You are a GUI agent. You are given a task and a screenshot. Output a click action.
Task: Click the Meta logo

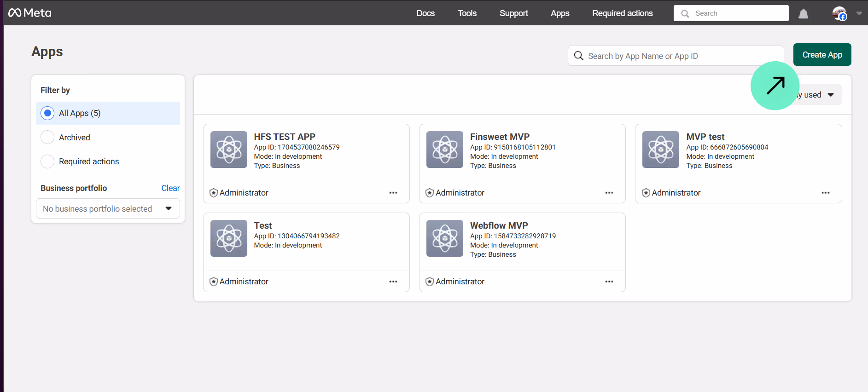(x=30, y=13)
